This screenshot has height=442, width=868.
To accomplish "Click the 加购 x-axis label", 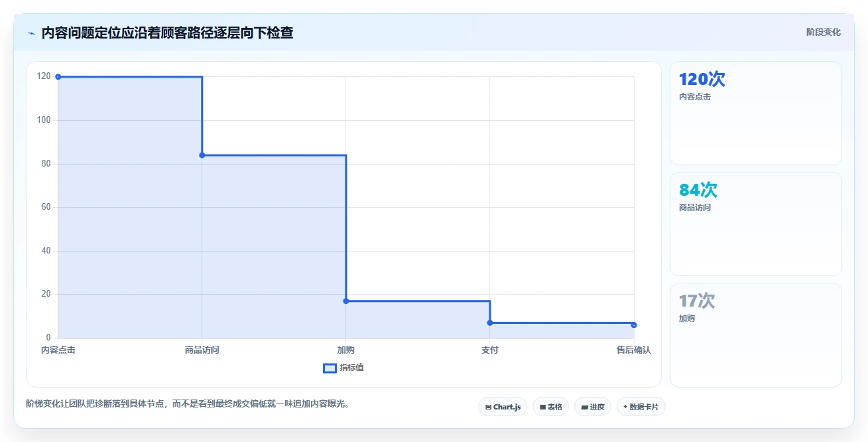I will pos(346,350).
